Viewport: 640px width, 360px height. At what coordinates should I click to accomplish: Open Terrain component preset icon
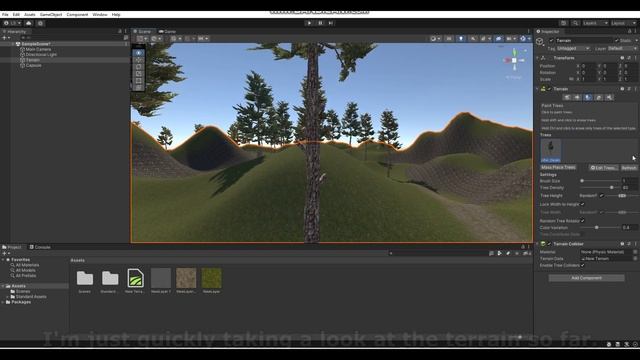tap(629, 89)
